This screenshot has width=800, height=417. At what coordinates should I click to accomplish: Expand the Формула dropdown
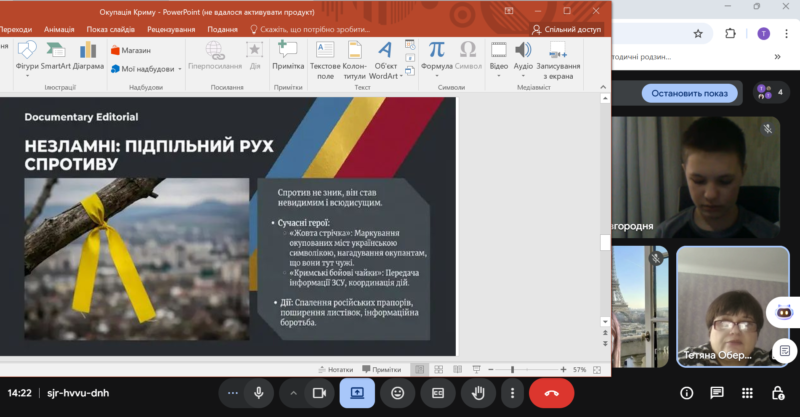pos(437,76)
